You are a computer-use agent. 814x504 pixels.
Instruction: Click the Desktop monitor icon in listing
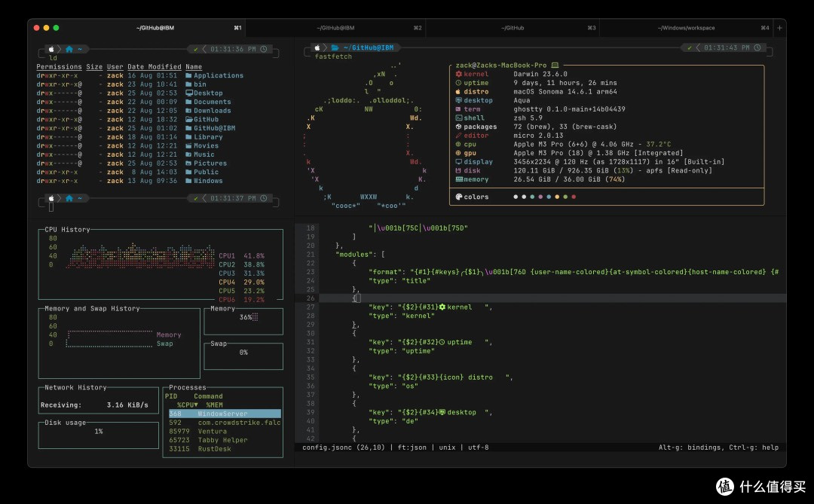coord(189,93)
